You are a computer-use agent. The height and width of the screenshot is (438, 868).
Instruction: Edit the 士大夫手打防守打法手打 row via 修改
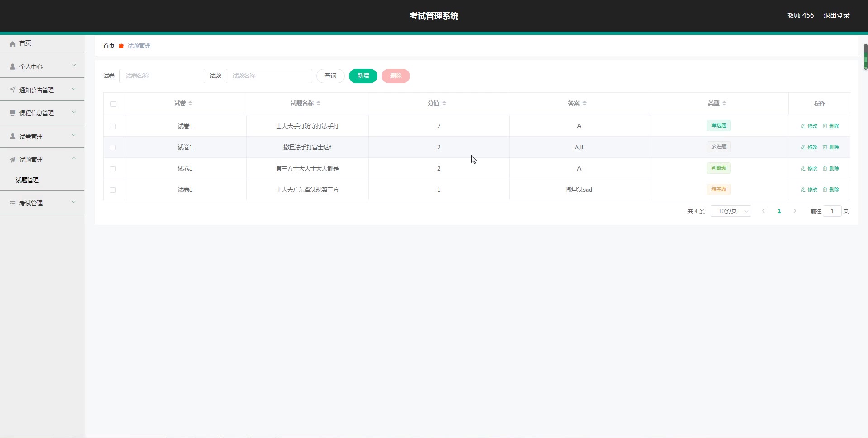coord(809,126)
